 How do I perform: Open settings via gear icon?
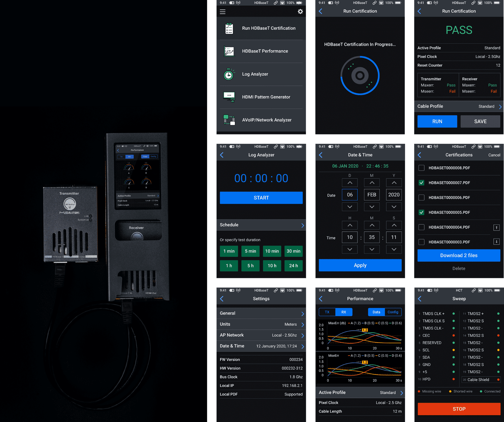(300, 12)
